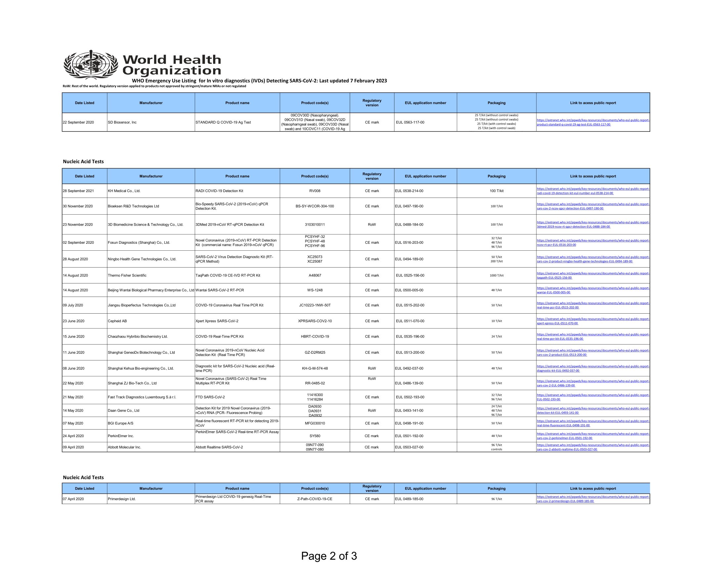Select 'EUL 0538-214-00' application number
The image size is (728, 563).
(x=409, y=191)
